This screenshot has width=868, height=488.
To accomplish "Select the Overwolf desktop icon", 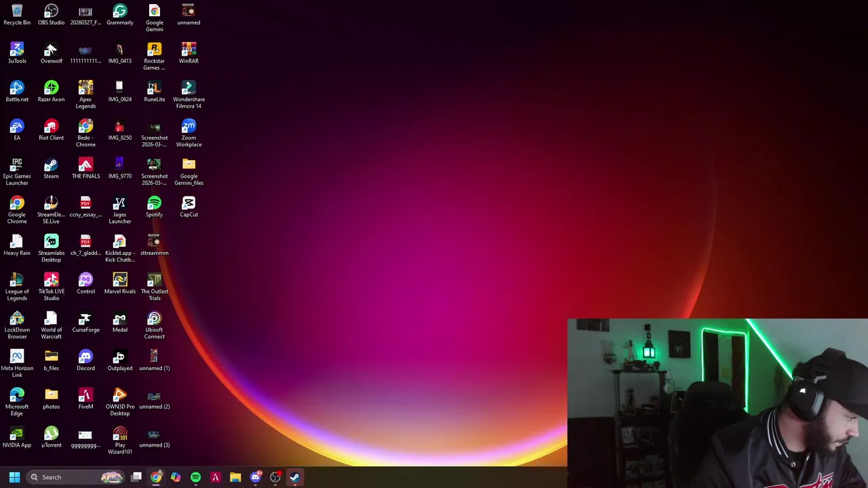I will [51, 53].
